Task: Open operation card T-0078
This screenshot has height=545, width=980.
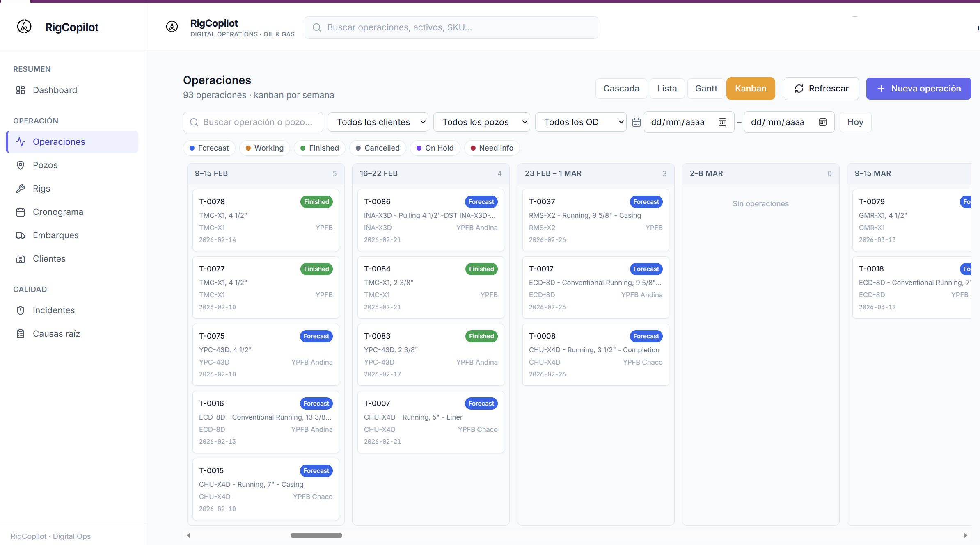Action: (266, 220)
